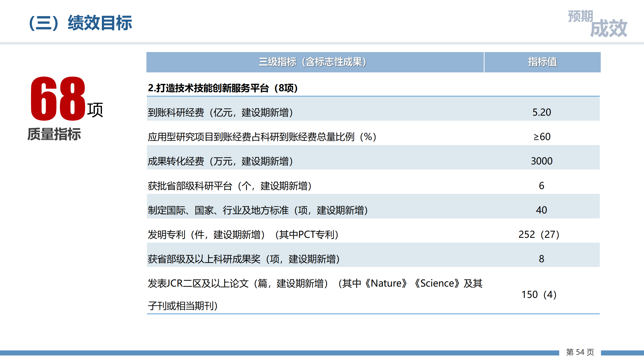
Task: Click the 第 54 页 page number
Action: point(580,352)
